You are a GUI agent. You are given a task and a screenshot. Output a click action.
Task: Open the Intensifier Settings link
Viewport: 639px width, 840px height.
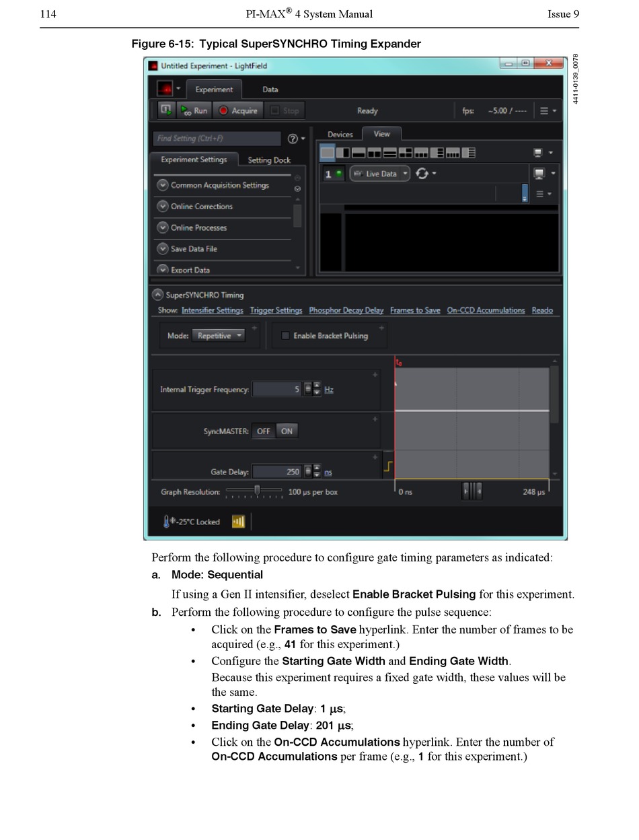point(212,310)
